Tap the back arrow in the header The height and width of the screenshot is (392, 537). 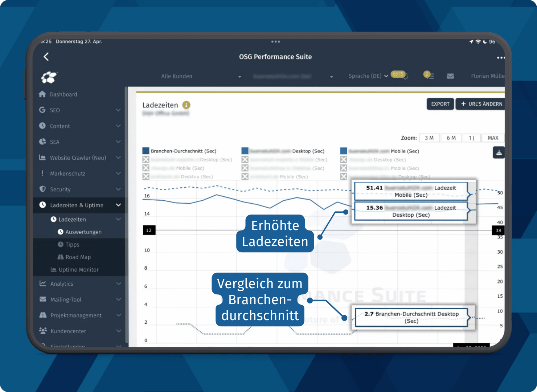coord(46,57)
